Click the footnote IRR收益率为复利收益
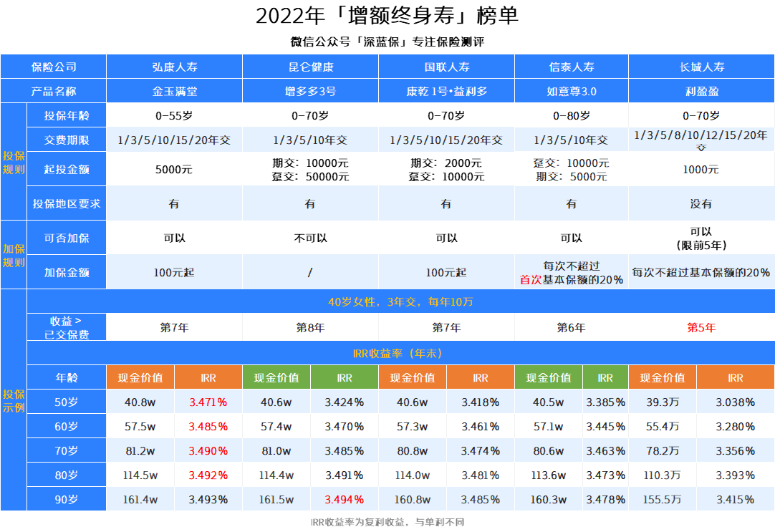775x532 pixels. [387, 523]
